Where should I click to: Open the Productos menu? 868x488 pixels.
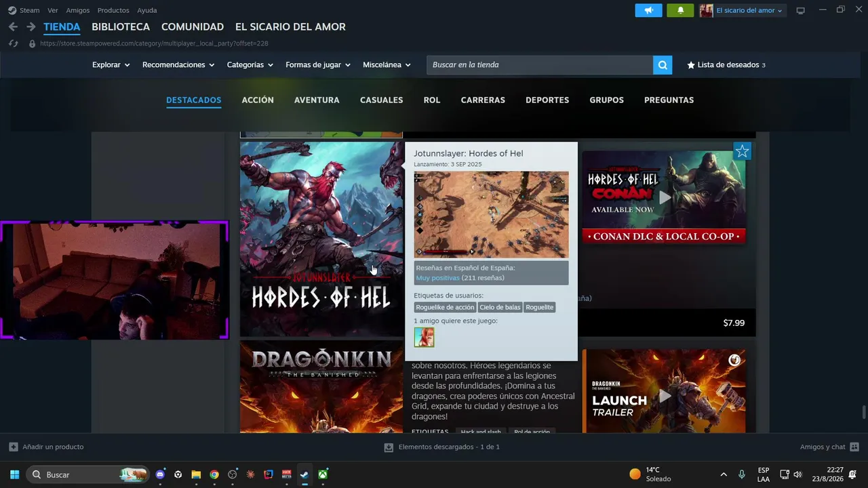pos(113,10)
